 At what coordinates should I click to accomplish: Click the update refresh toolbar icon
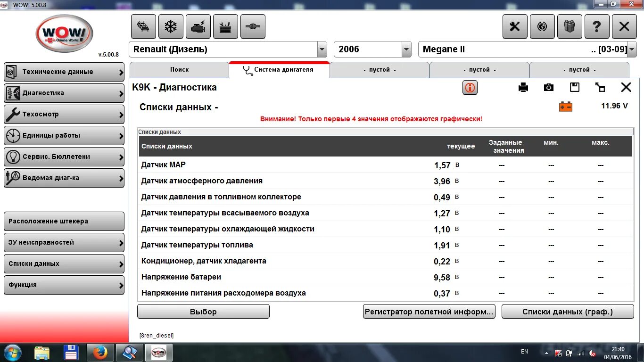(x=542, y=26)
